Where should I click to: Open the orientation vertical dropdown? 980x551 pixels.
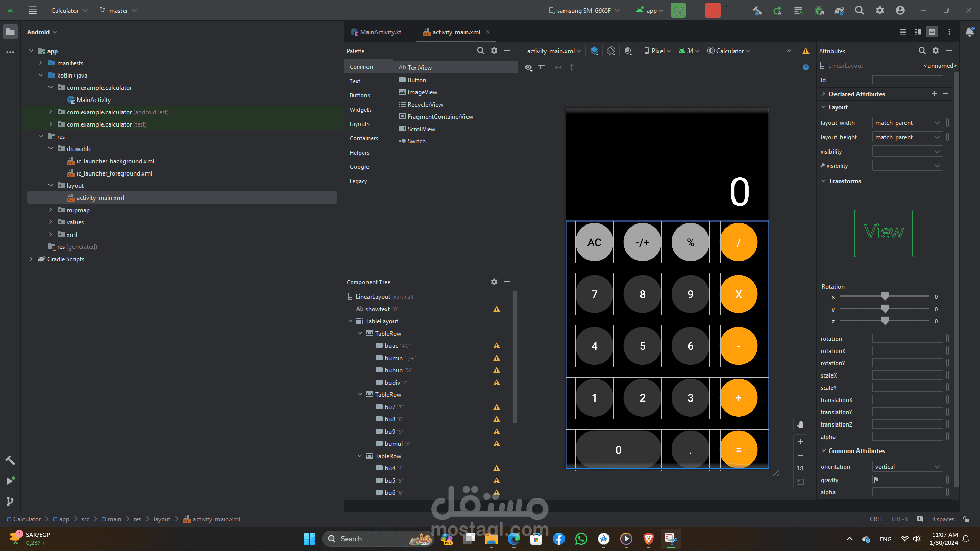937,467
